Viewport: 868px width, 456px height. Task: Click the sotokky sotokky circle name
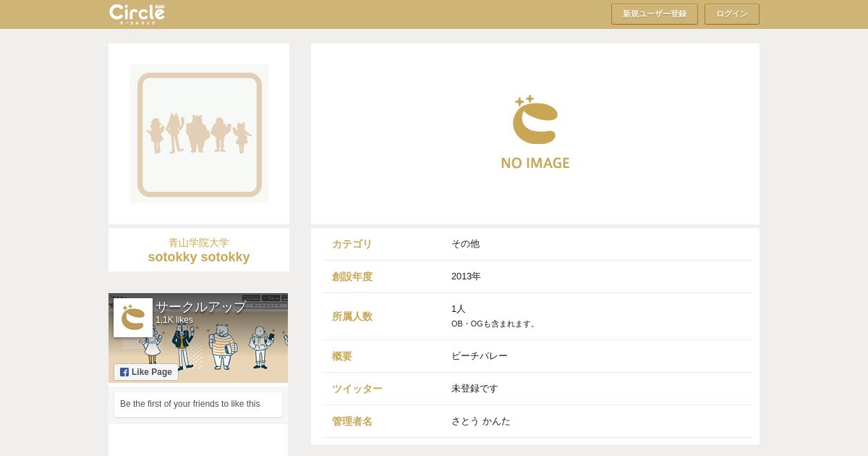click(199, 257)
